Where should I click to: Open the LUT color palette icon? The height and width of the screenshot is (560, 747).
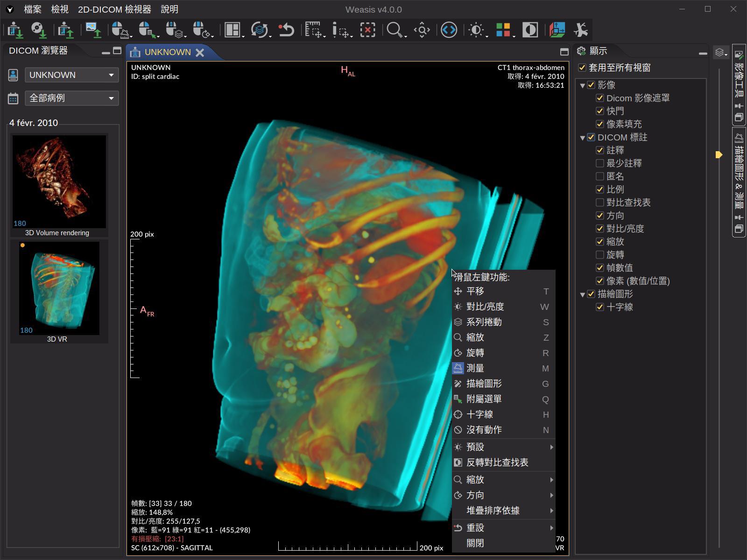[x=503, y=29]
